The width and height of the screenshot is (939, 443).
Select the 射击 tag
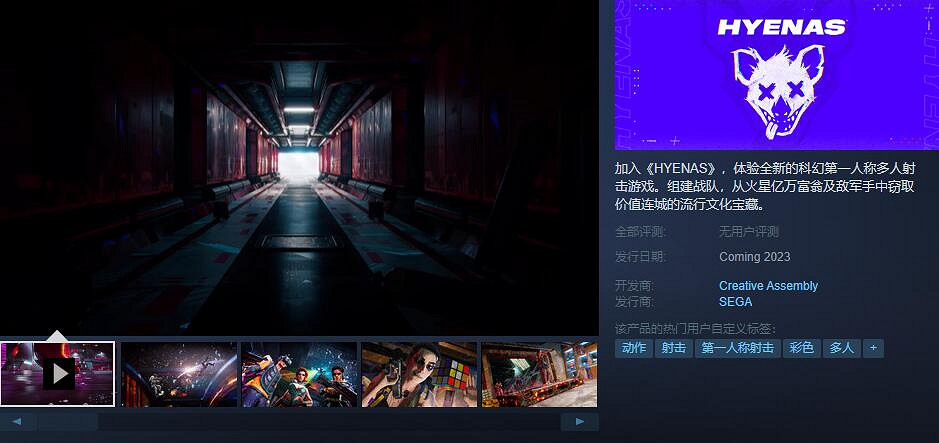674,348
